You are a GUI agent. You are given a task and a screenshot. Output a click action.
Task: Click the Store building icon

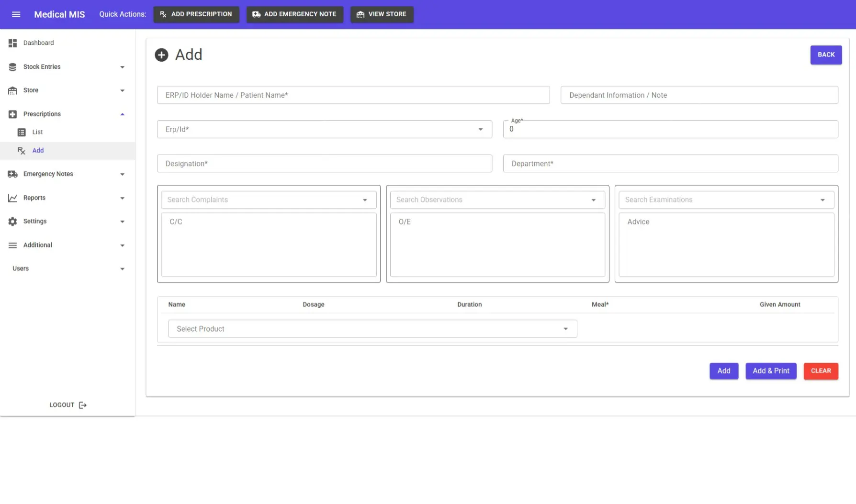pos(13,90)
